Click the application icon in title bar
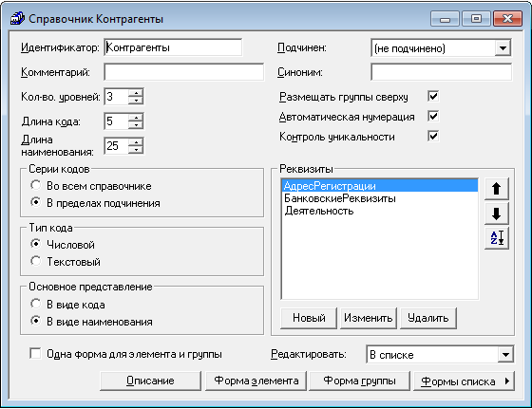The image size is (532, 409). pos(17,18)
